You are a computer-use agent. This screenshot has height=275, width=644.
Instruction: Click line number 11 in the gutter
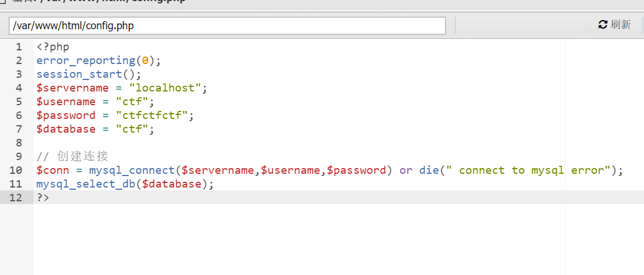point(15,184)
